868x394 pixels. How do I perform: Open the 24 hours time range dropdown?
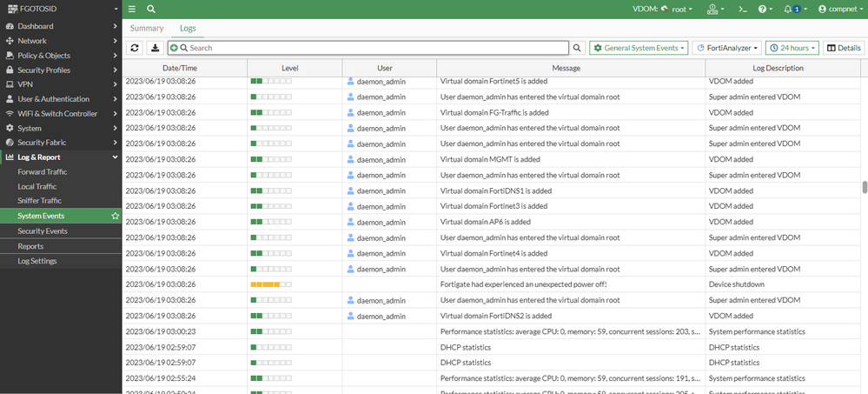pyautogui.click(x=792, y=48)
